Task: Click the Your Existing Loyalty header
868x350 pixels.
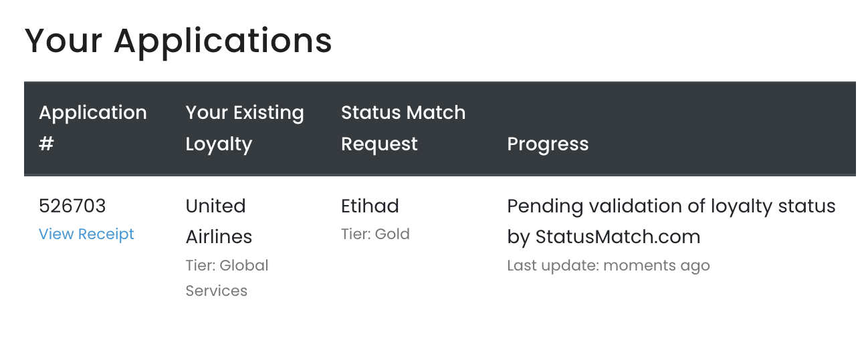Action: 245,128
